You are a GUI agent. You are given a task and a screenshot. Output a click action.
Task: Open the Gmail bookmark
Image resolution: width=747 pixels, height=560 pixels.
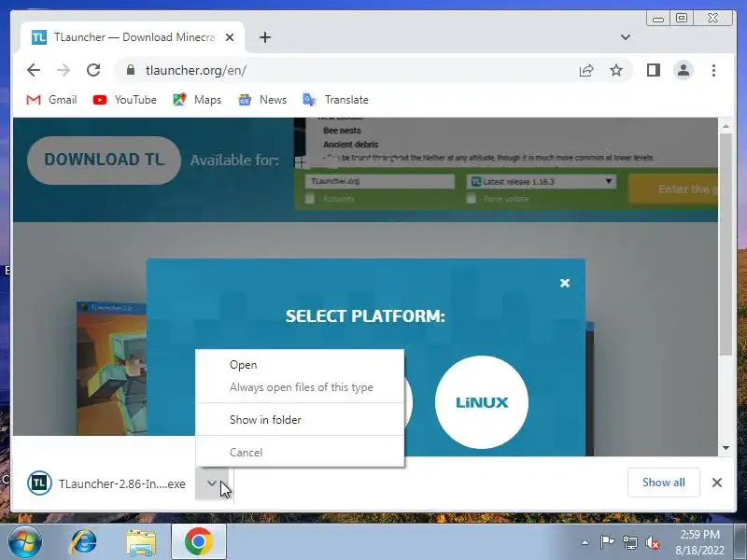(x=51, y=100)
